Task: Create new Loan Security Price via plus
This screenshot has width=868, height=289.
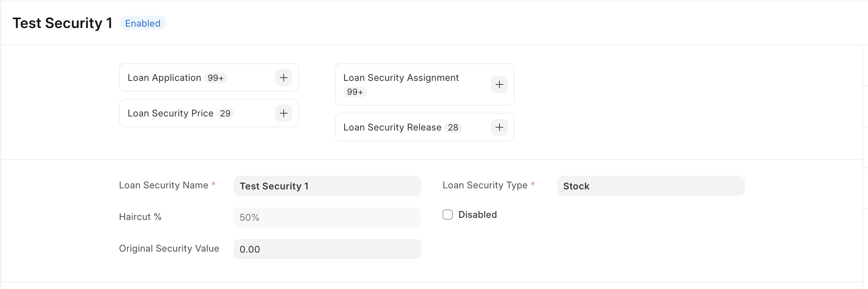Action: click(284, 113)
